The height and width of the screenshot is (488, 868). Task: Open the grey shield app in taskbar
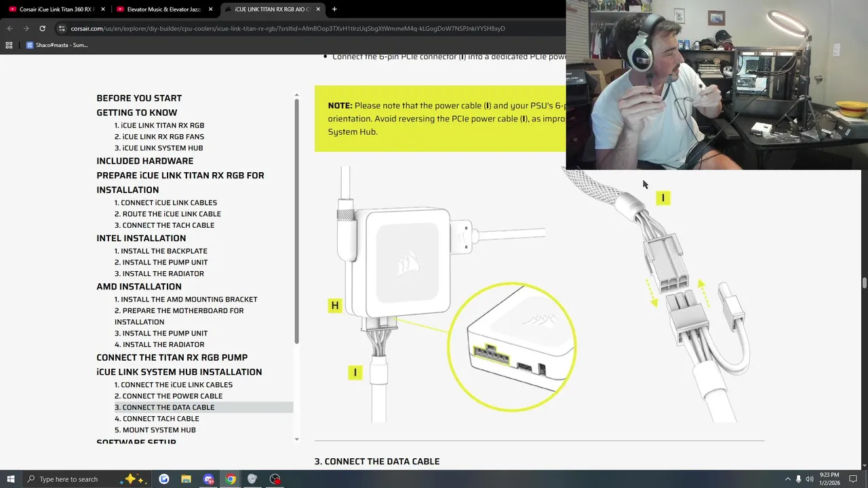pos(252,479)
